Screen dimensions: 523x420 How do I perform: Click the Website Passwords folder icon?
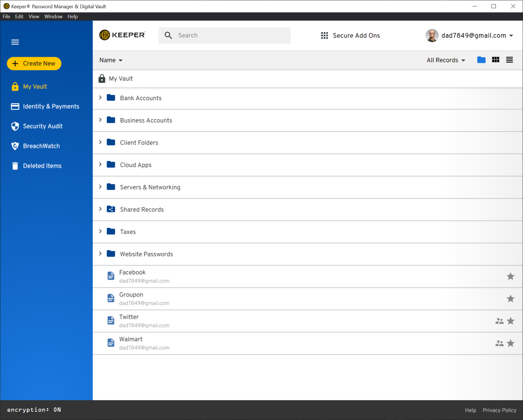111,253
